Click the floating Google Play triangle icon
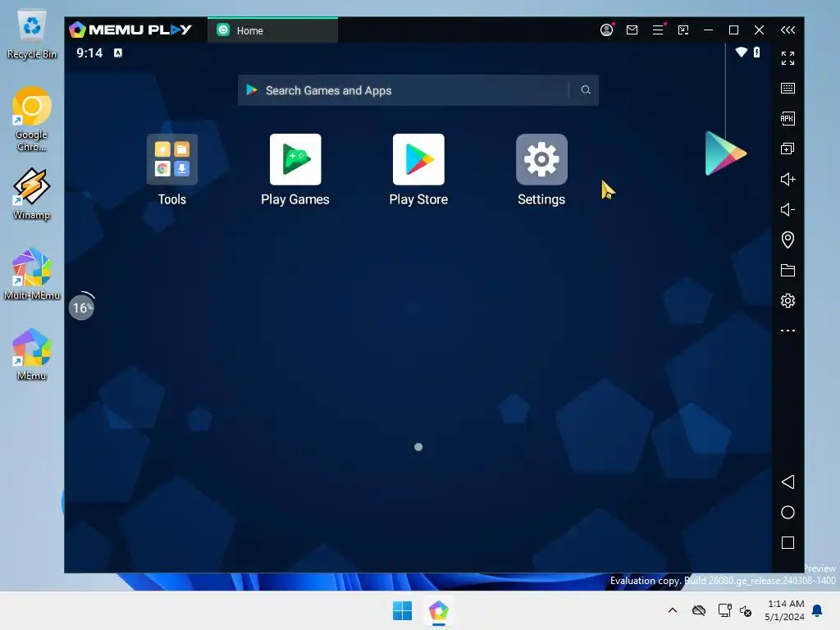 click(725, 153)
